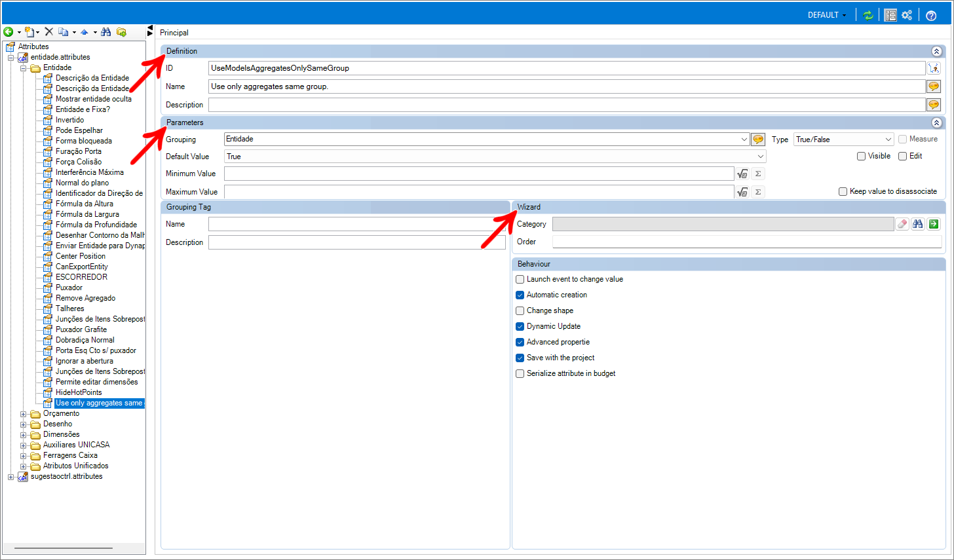Enable the Visible checkbox
This screenshot has height=560, width=954.
coord(862,157)
